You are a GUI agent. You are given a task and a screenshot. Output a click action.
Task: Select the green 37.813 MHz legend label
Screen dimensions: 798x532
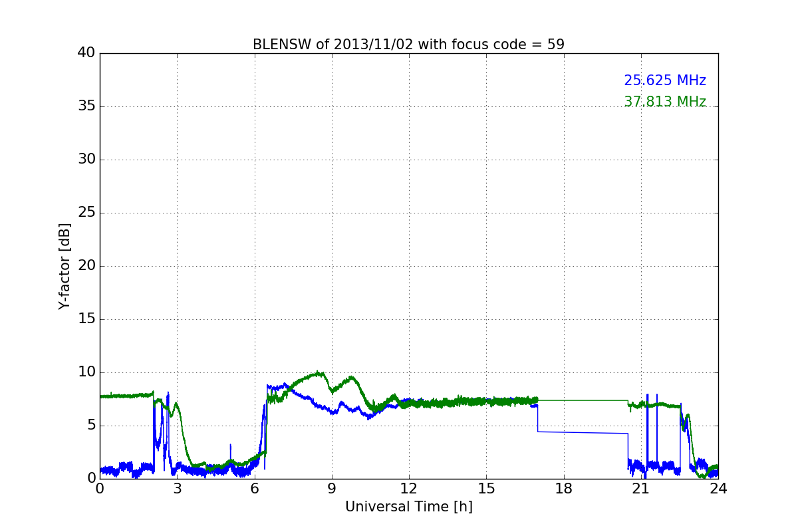(665, 102)
